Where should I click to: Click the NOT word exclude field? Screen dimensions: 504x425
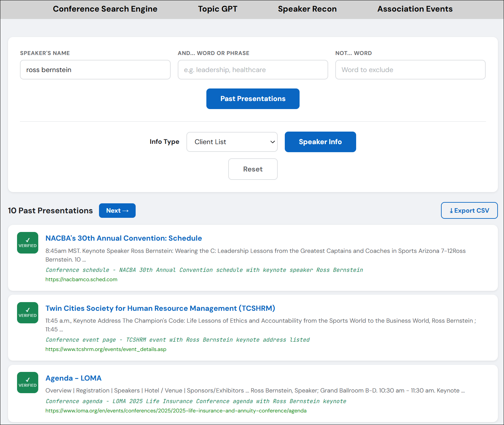[x=410, y=70]
